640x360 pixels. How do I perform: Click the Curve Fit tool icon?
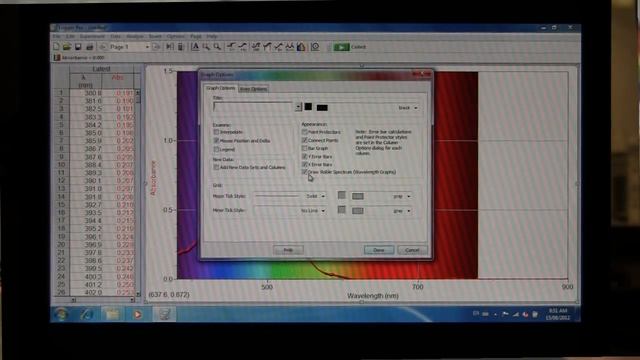289,47
